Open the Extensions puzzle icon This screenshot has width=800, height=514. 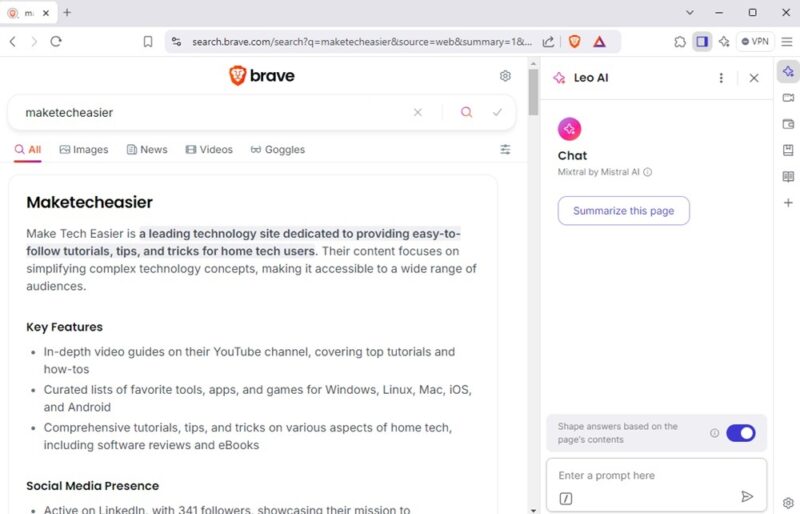pos(680,41)
